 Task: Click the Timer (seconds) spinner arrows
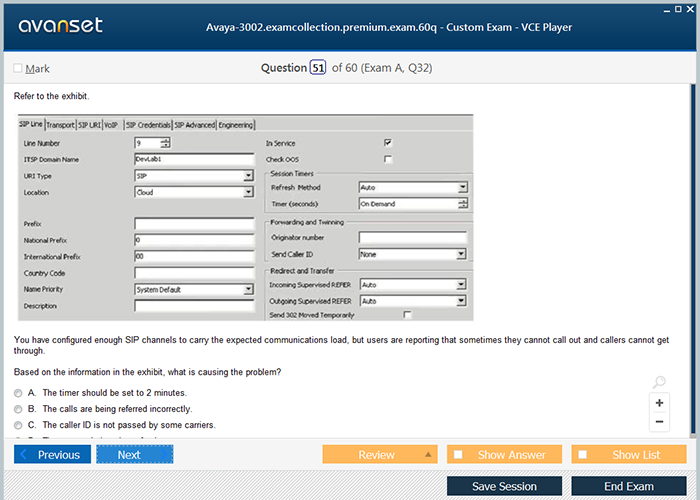coord(463,204)
